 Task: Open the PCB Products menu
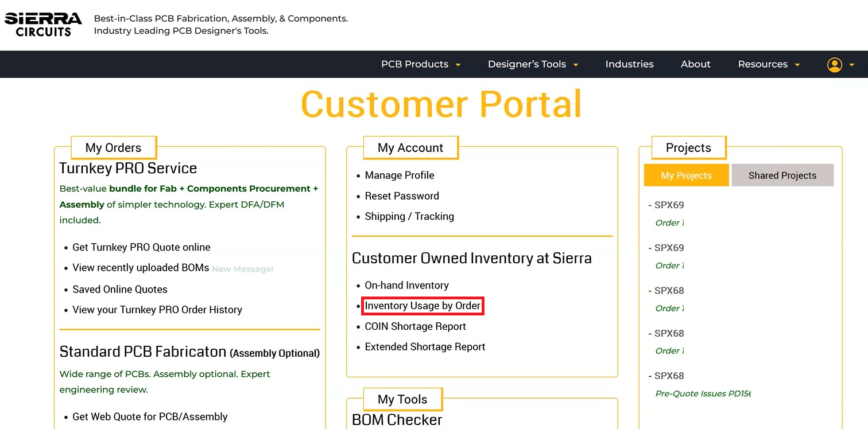[414, 64]
